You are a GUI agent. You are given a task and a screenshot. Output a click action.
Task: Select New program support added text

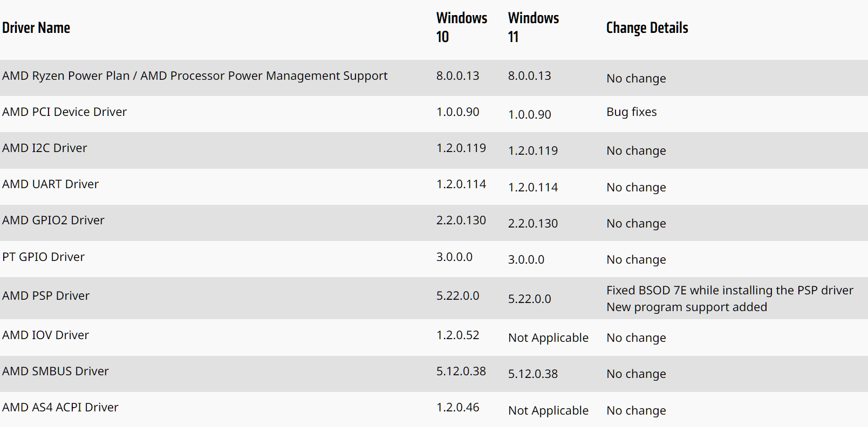click(x=687, y=307)
